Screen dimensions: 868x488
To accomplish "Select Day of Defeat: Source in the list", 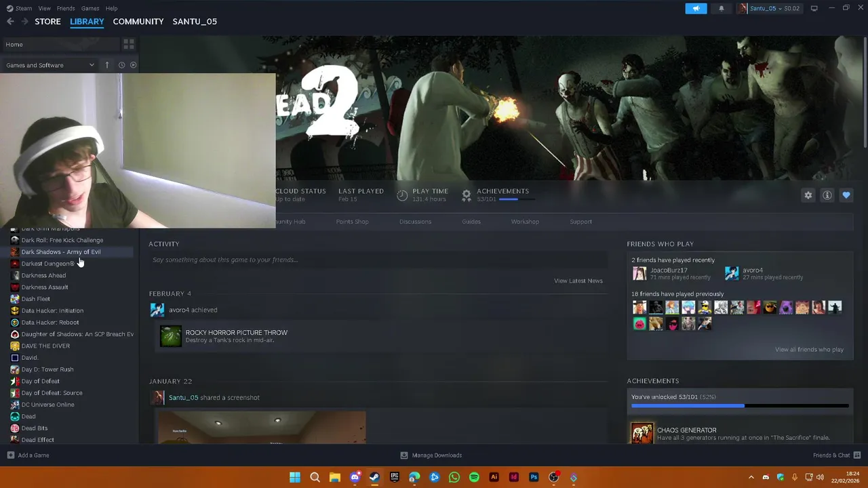I will (52, 393).
